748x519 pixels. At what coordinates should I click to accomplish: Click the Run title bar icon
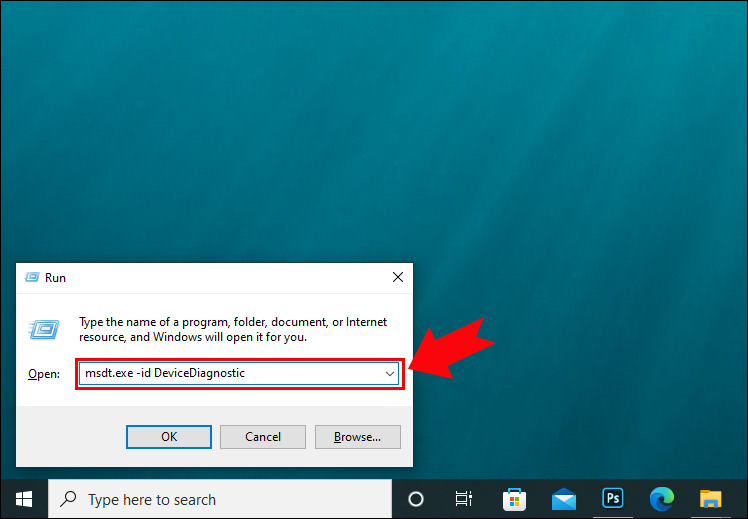point(32,278)
